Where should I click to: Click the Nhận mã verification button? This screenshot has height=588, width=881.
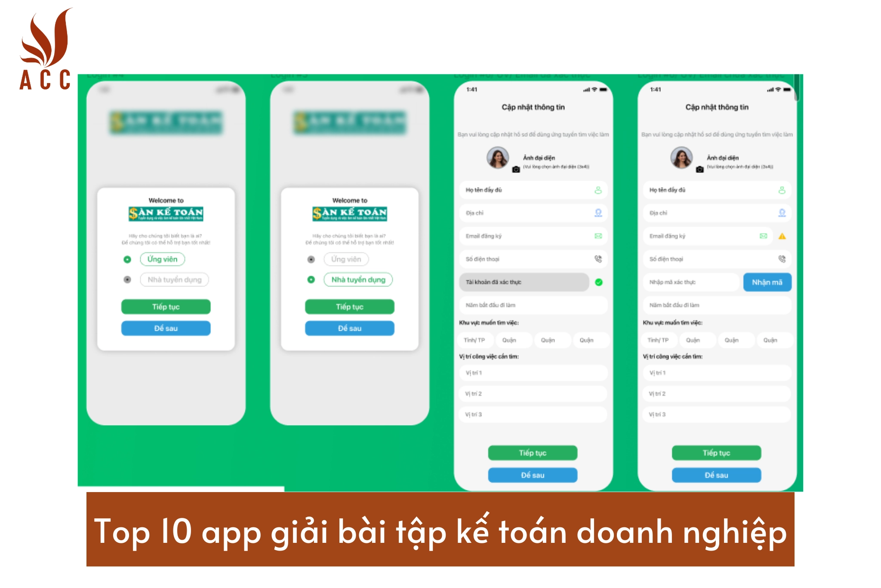(769, 285)
